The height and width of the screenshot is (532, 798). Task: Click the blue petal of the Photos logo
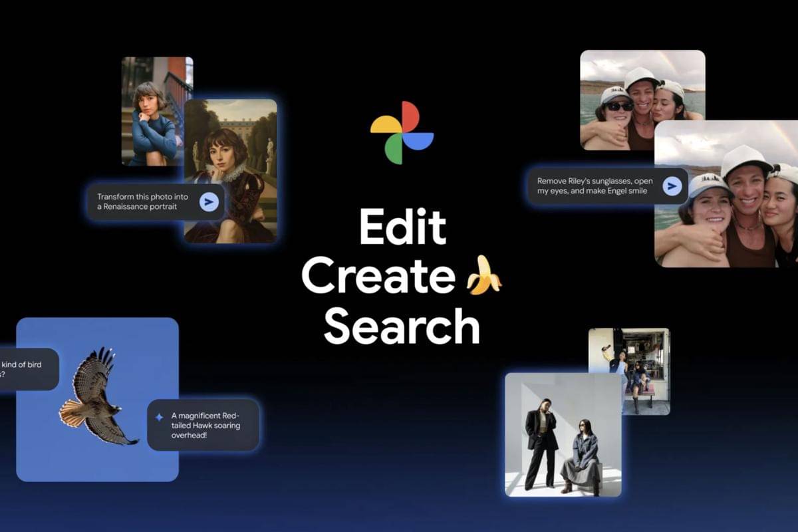418,141
